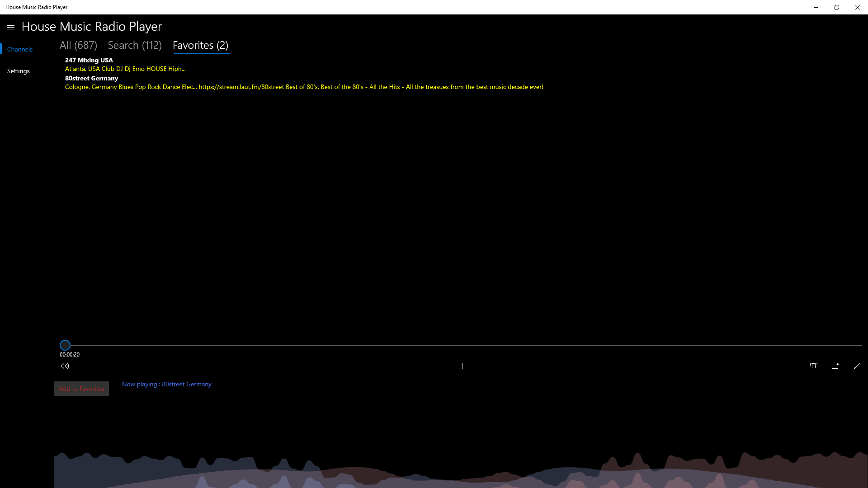Pause the current radio stream
The height and width of the screenshot is (488, 868).
461,366
